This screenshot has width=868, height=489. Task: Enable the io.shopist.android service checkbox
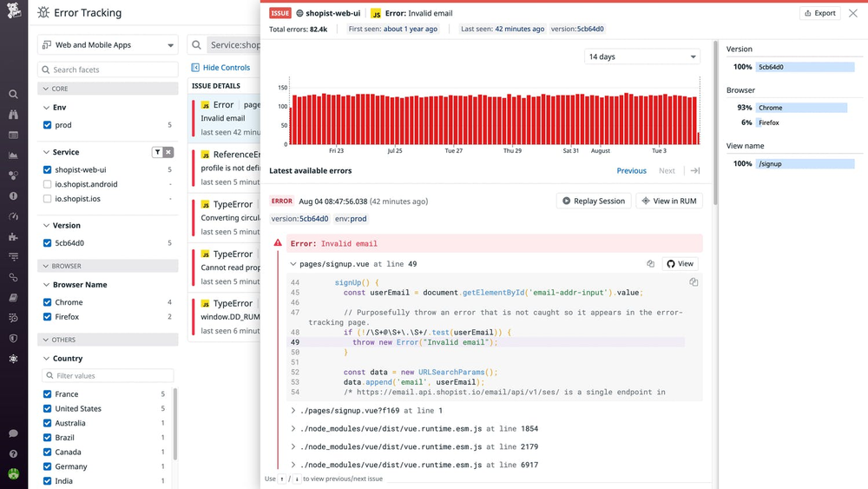coord(48,184)
